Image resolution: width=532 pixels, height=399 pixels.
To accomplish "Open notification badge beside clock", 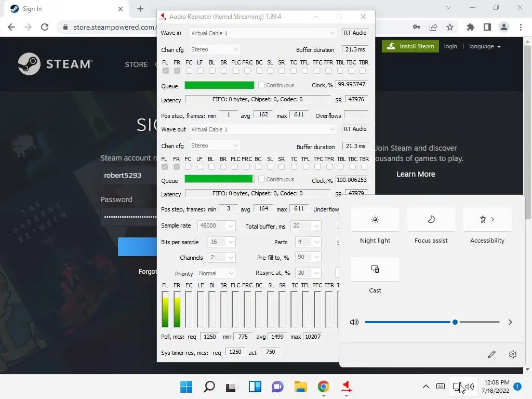I will (x=517, y=387).
